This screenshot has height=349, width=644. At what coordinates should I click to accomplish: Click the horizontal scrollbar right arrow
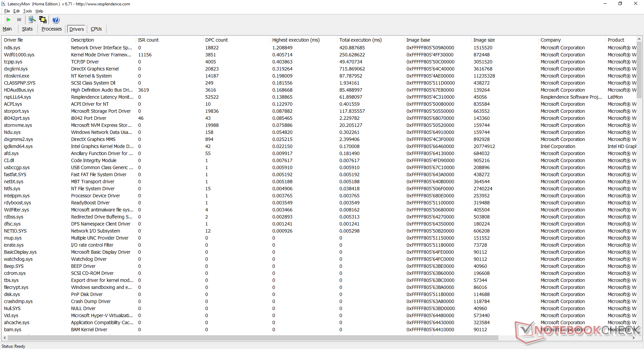click(634, 338)
